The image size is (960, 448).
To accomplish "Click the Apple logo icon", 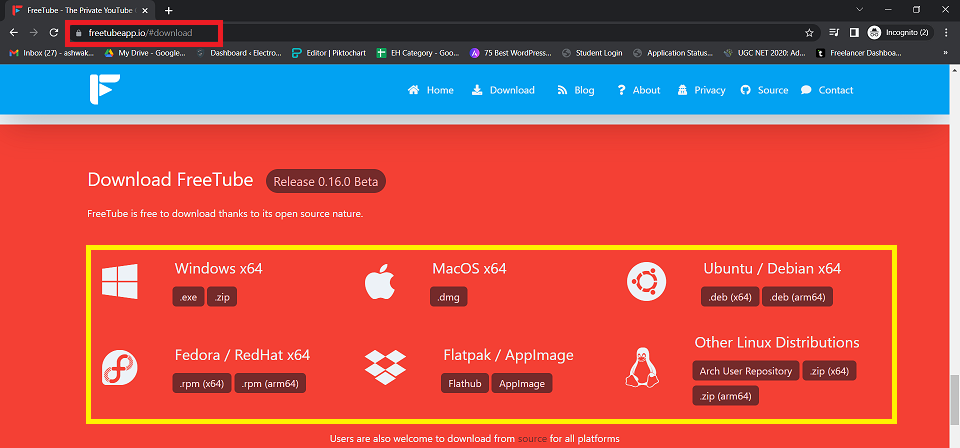I will tap(380, 283).
